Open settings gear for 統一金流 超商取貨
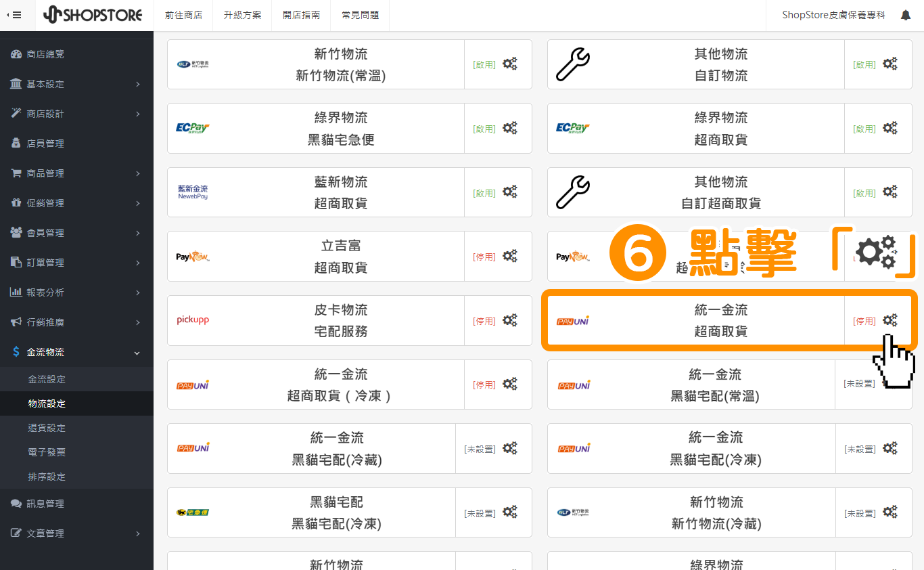 point(890,320)
